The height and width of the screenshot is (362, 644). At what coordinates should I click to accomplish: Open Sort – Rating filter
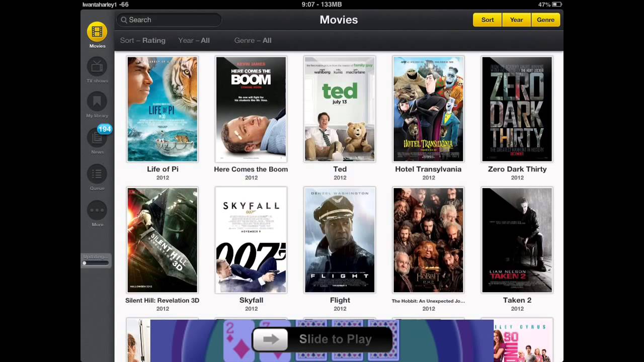click(143, 40)
